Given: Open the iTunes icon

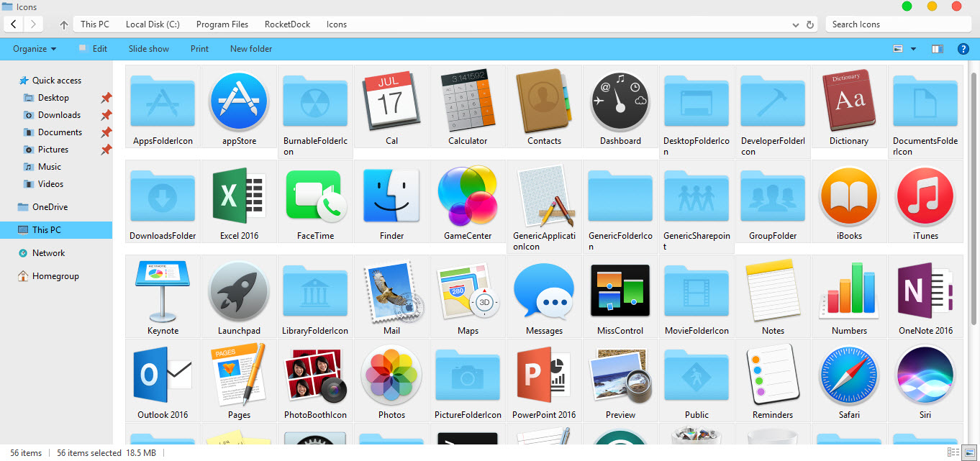Looking at the screenshot, I should pyautogui.click(x=925, y=196).
